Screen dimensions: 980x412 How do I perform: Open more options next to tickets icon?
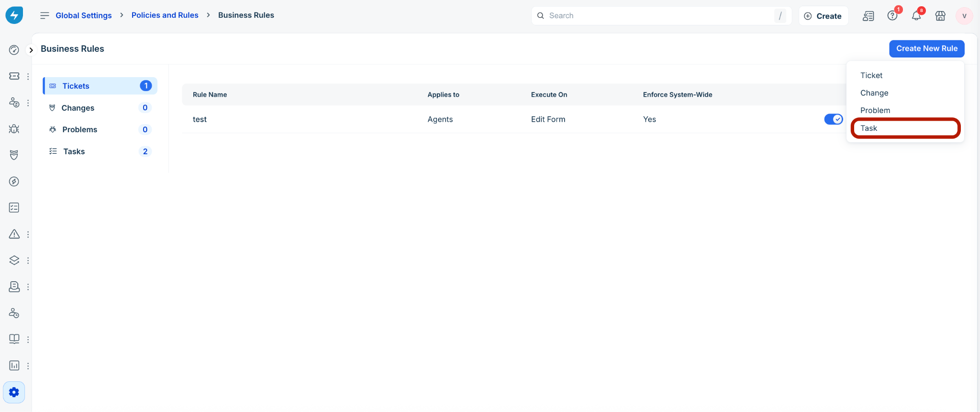28,76
